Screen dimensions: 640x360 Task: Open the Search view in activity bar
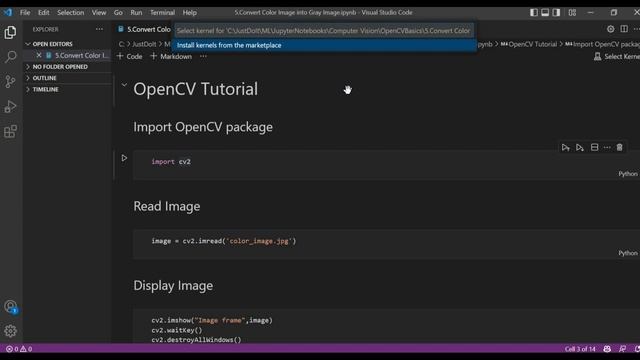(10, 57)
